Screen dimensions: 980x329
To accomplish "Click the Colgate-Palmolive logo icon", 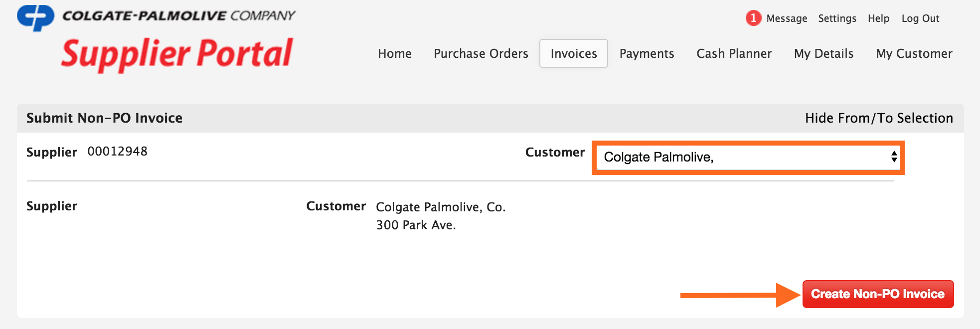I will 35,17.
